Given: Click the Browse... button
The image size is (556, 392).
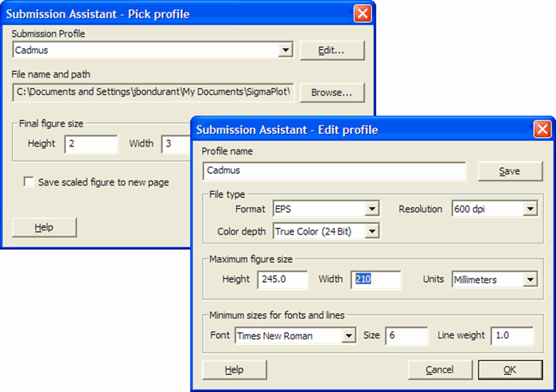Looking at the screenshot, I should 332,93.
